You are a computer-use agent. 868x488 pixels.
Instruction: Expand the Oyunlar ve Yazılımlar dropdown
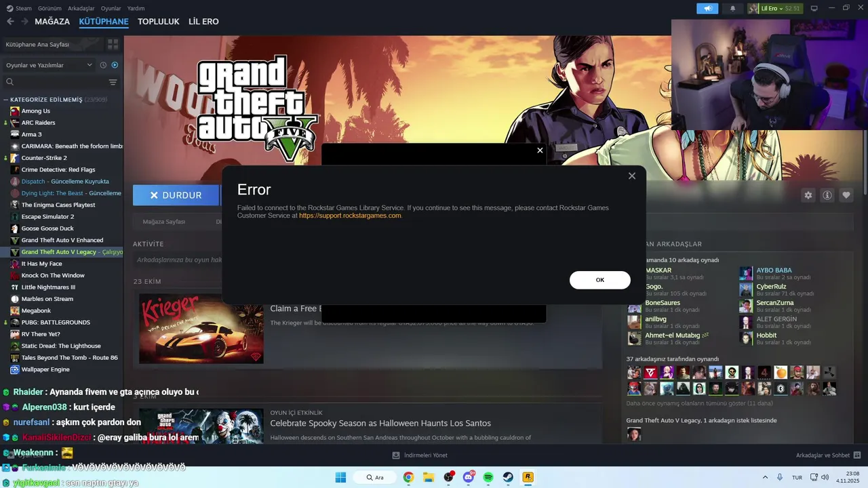click(x=48, y=65)
